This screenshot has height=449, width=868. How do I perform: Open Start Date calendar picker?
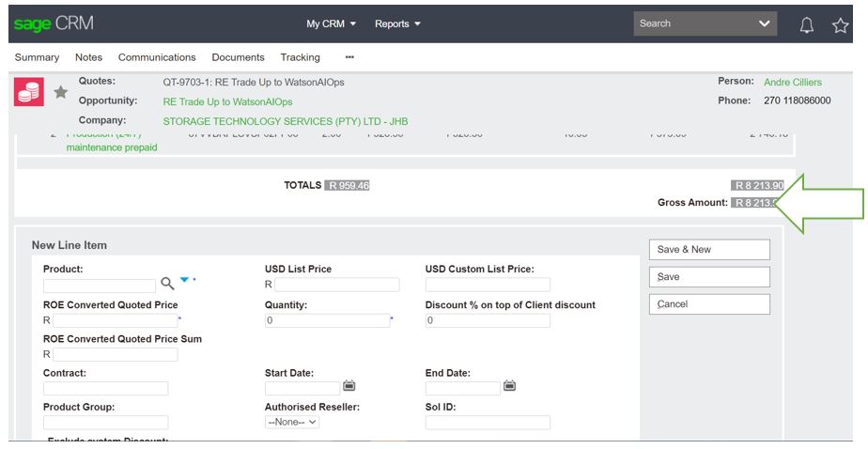(x=349, y=386)
